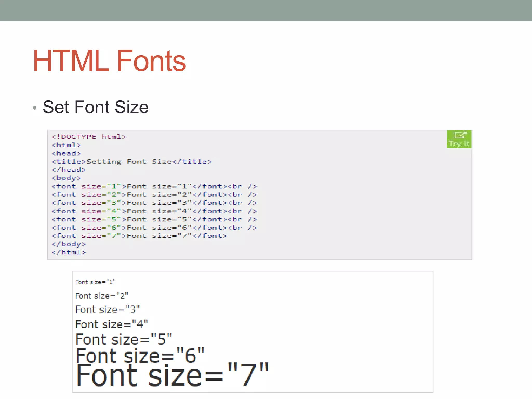
Task: Click the code line with font size="5"
Action: tap(154, 220)
